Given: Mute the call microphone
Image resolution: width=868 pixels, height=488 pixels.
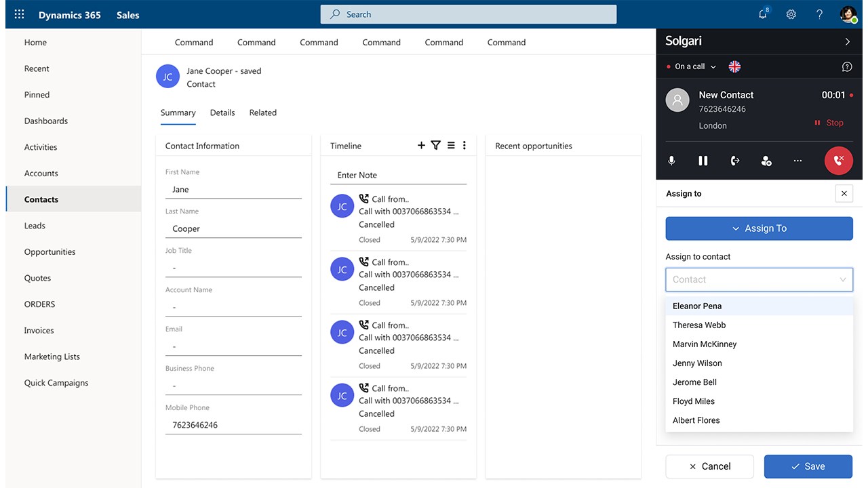Looking at the screenshot, I should [671, 161].
